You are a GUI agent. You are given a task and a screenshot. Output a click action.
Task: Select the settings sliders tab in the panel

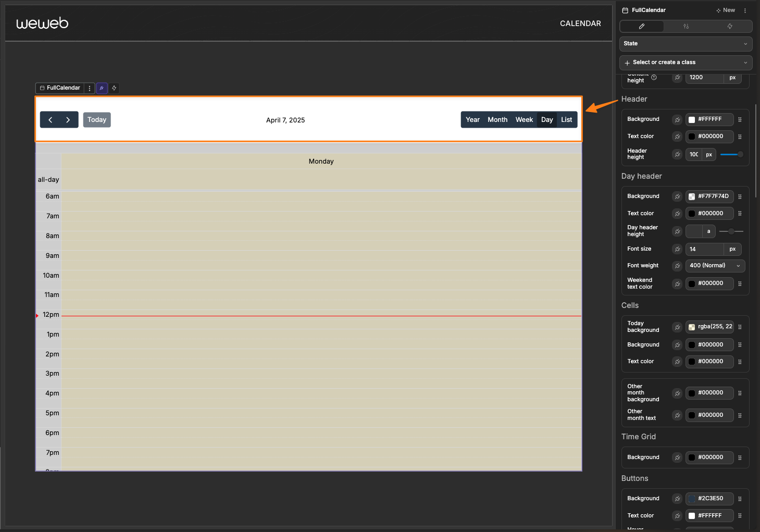coord(686,26)
